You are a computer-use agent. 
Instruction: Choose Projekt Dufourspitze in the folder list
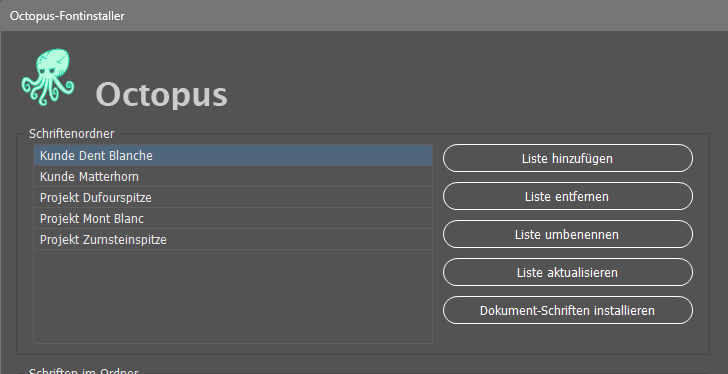[x=233, y=197]
